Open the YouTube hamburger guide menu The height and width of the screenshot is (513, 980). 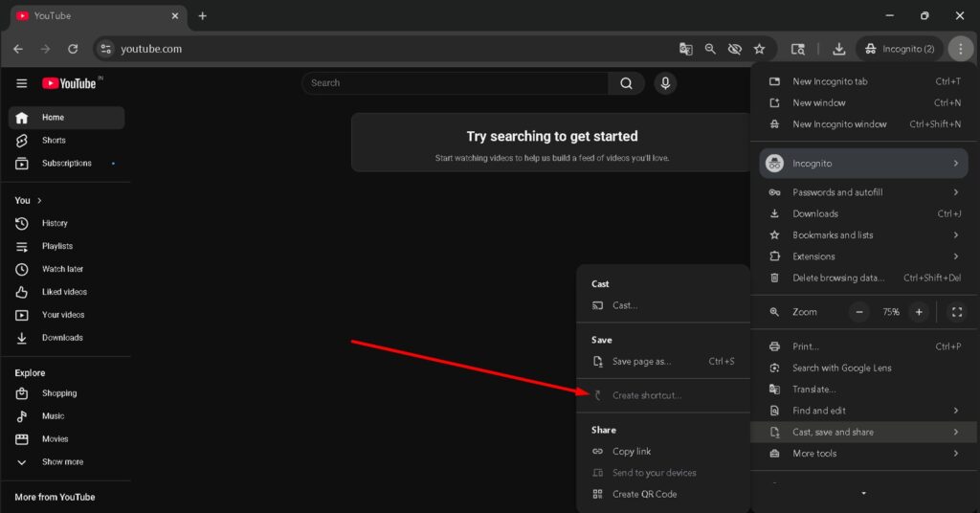click(21, 83)
